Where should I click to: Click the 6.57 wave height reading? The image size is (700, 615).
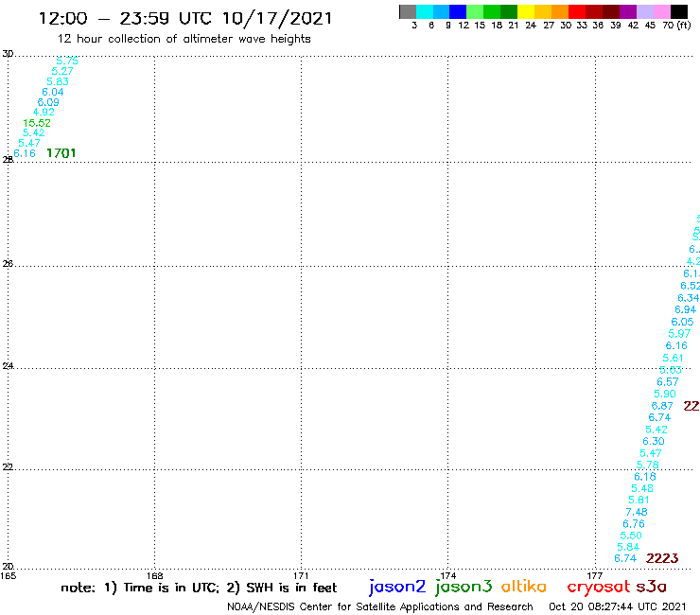coord(668,381)
